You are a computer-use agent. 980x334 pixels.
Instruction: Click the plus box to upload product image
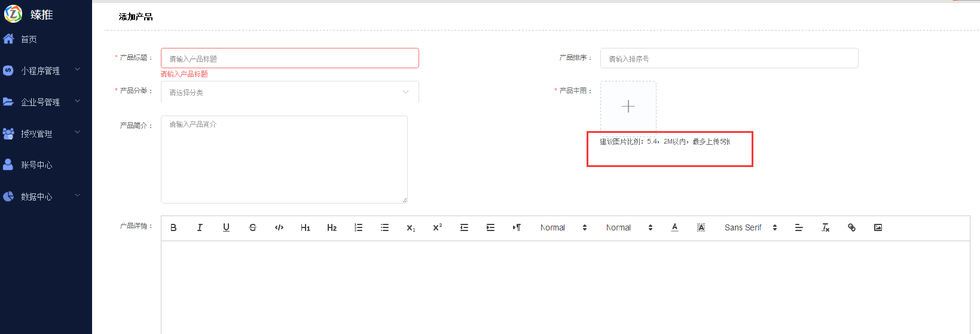click(628, 107)
